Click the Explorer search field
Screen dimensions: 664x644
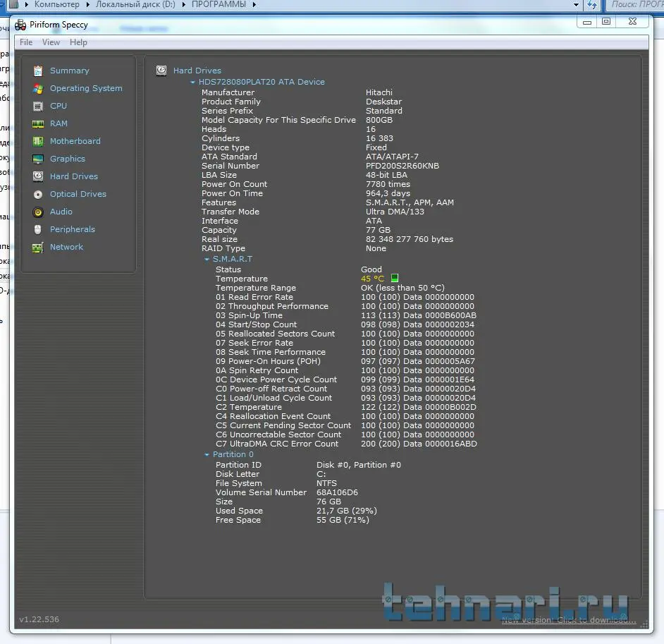(634, 4)
